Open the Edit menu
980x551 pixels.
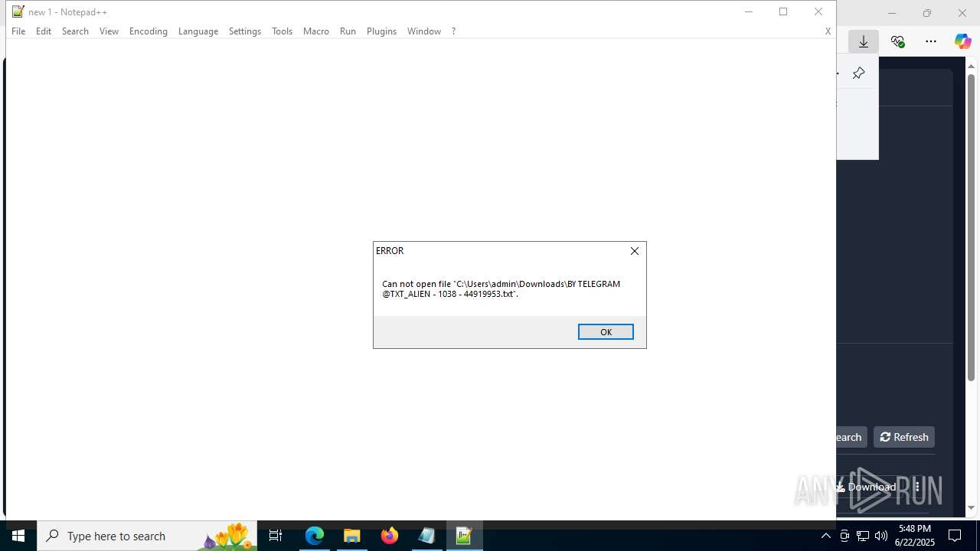(x=44, y=31)
